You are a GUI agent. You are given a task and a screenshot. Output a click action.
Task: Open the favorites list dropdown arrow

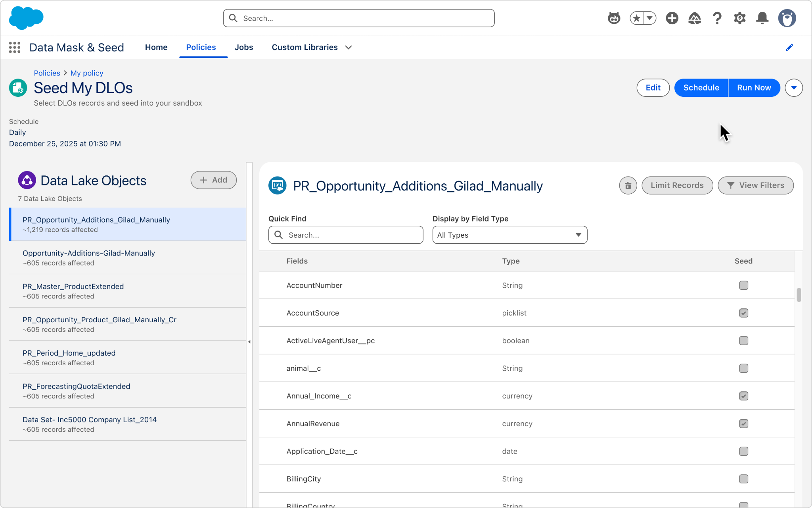click(650, 18)
